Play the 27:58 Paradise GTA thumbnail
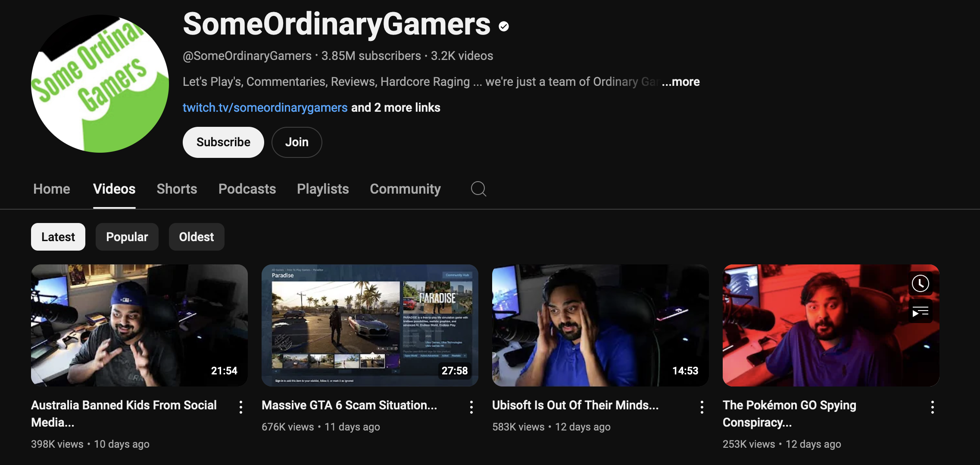The image size is (980, 465). coord(370,325)
